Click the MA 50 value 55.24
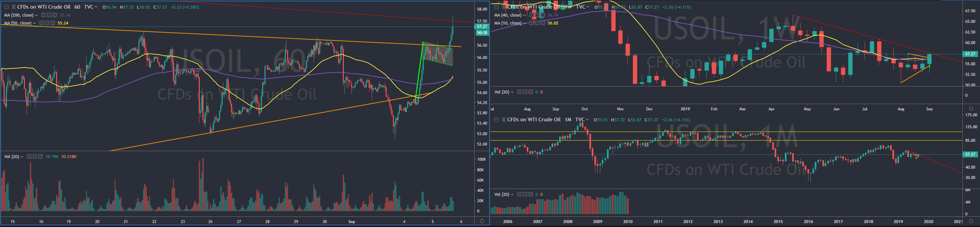 63,23
